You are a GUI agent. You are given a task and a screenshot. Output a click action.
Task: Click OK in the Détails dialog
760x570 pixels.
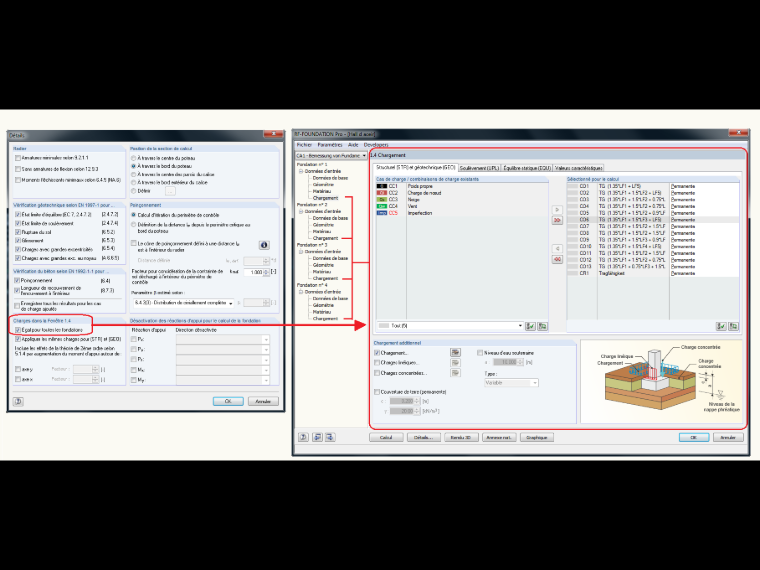tap(228, 401)
